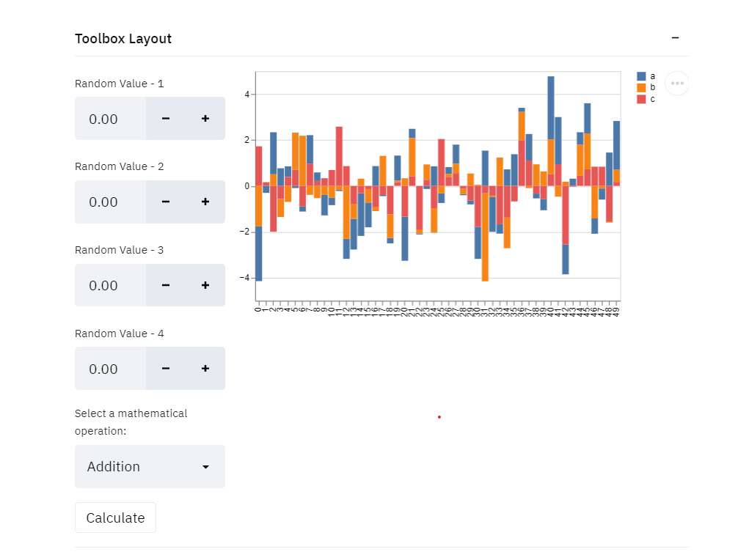Screen dimensions: 738x560
Task: Click the blue legend swatch for a
Action: click(x=641, y=76)
